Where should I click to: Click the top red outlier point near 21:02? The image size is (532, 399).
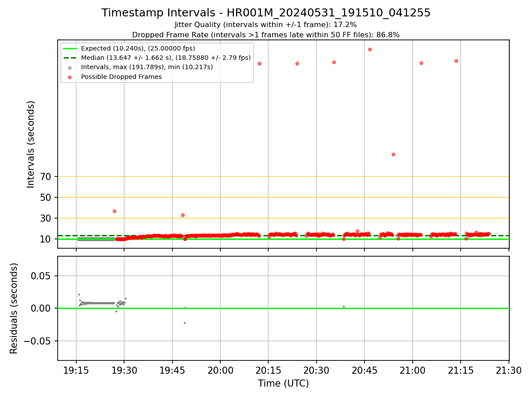[x=421, y=63]
